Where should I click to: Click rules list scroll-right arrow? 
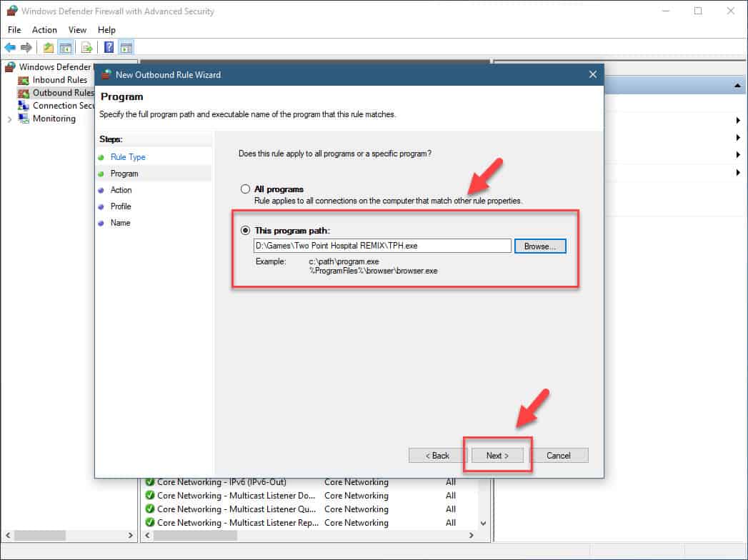pos(472,536)
